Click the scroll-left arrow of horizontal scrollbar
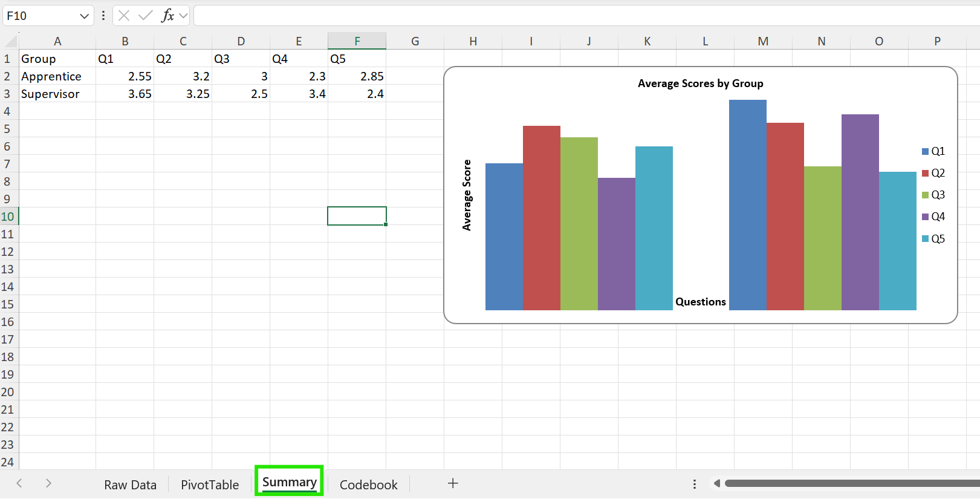The image size is (980, 499). tap(716, 483)
